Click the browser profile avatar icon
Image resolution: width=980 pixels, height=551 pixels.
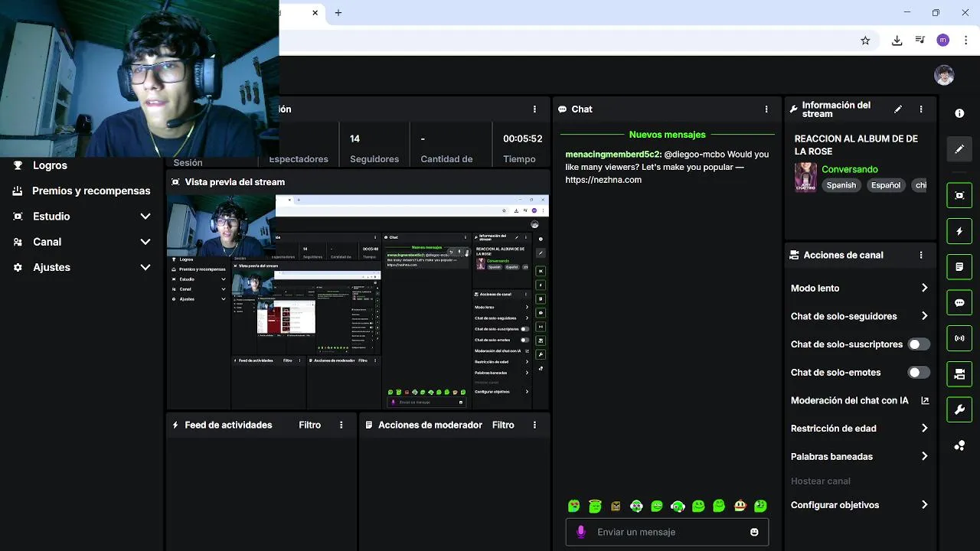[943, 41]
